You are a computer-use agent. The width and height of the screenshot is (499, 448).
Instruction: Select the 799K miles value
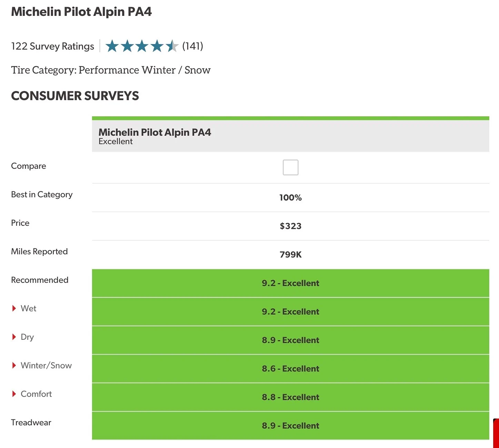(290, 255)
